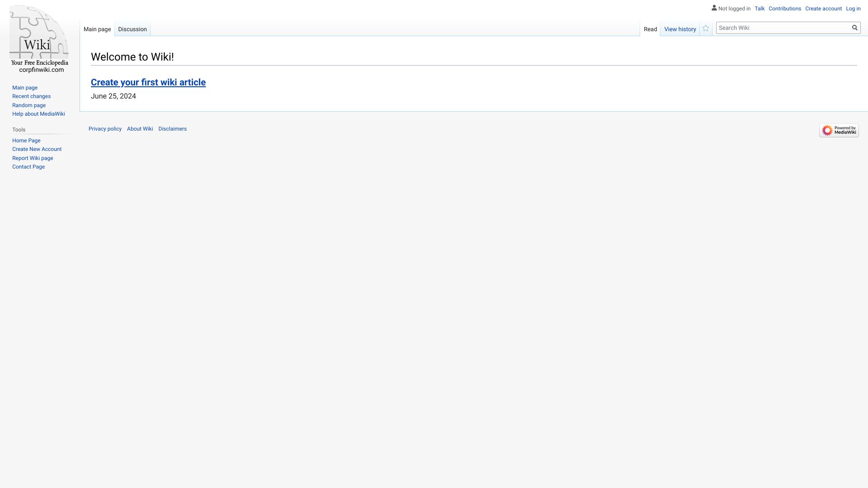Click the Powered by MediaWiki logo icon
This screenshot has height=488, width=868.
pyautogui.click(x=839, y=130)
